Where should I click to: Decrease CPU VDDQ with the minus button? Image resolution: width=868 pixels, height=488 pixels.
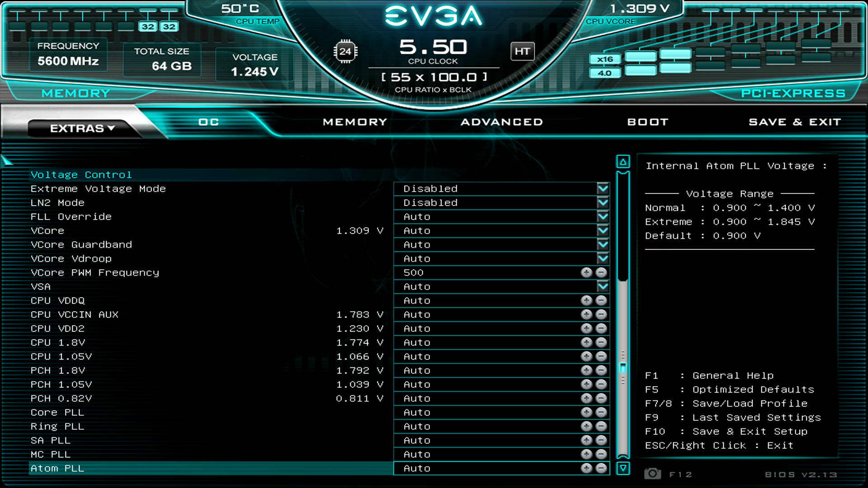point(600,300)
